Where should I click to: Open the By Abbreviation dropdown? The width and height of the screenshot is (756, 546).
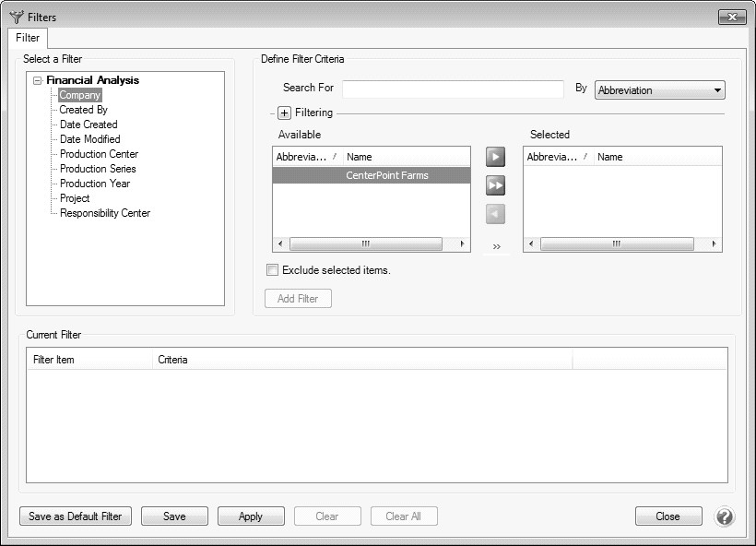[660, 90]
